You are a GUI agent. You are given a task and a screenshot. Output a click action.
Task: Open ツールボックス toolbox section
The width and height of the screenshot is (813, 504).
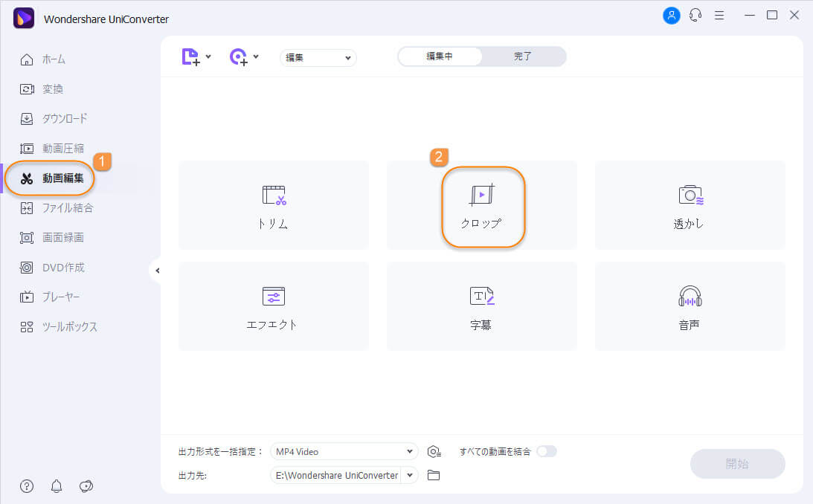(59, 327)
